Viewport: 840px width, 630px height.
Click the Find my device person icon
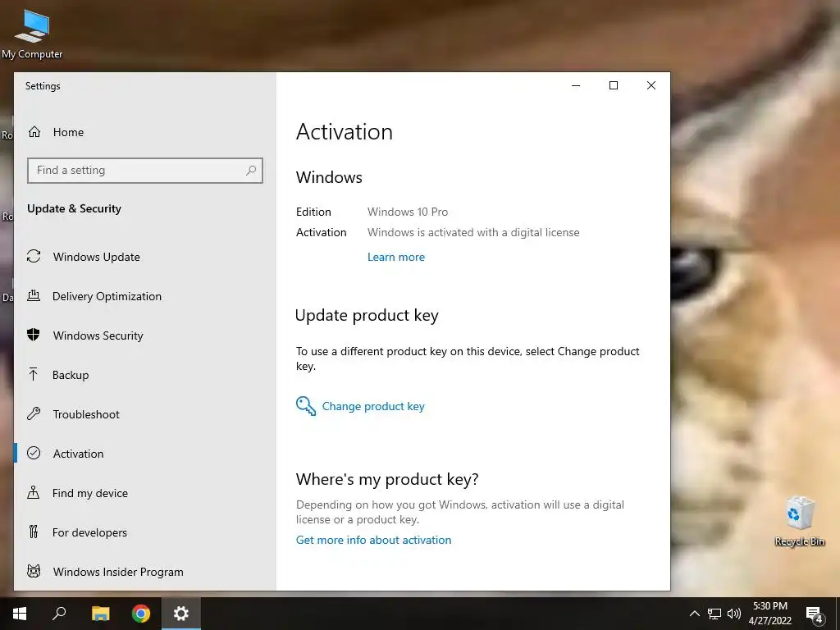pos(33,492)
